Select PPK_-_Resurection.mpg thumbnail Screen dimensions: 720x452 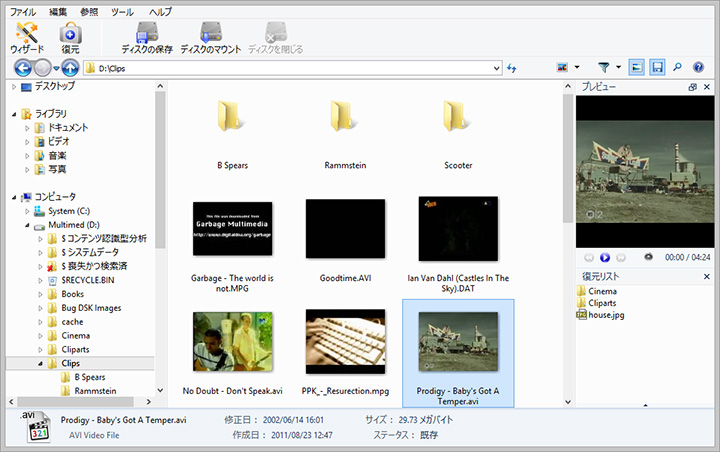coord(345,341)
